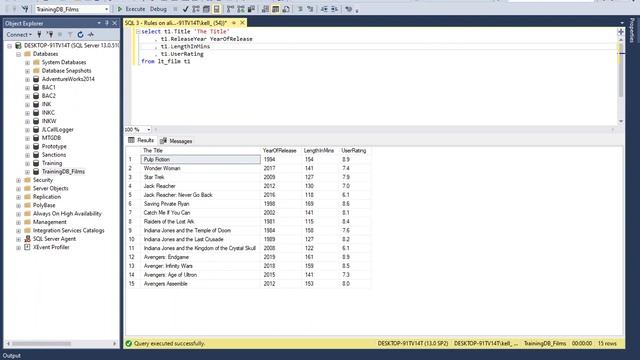Switch to the Results tab

point(141,140)
